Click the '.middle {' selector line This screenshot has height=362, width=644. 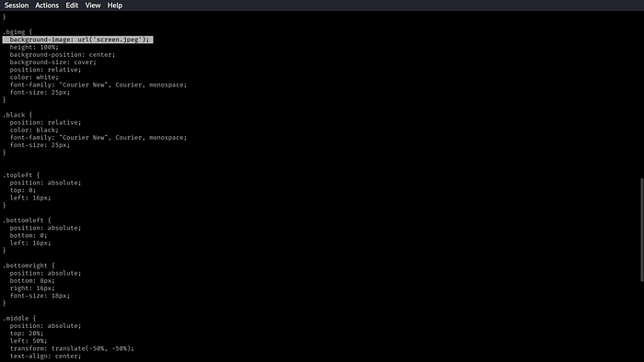(19, 318)
